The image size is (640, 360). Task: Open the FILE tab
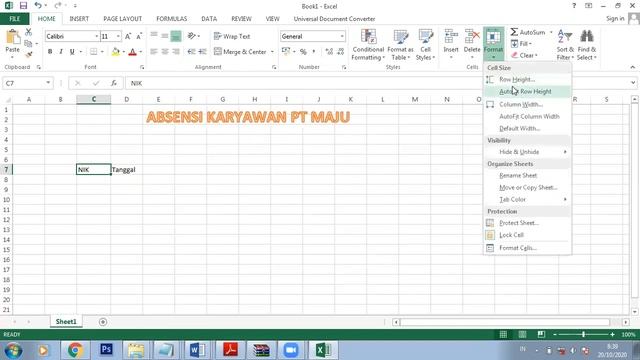click(15, 19)
